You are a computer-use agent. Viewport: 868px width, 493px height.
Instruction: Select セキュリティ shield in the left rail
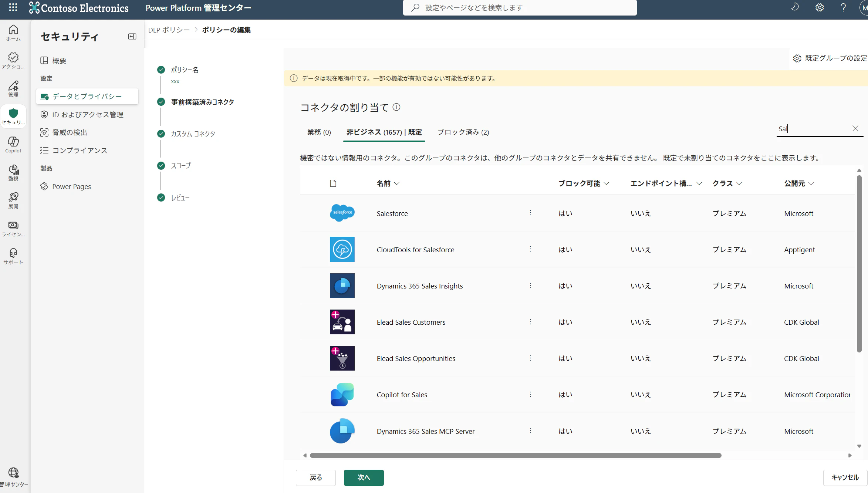tap(13, 116)
